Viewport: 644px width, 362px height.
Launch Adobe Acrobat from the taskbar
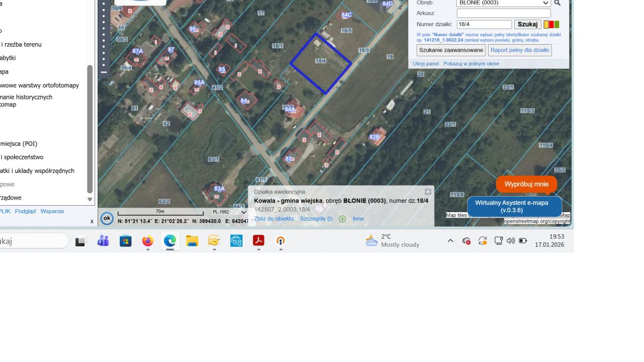tap(259, 241)
